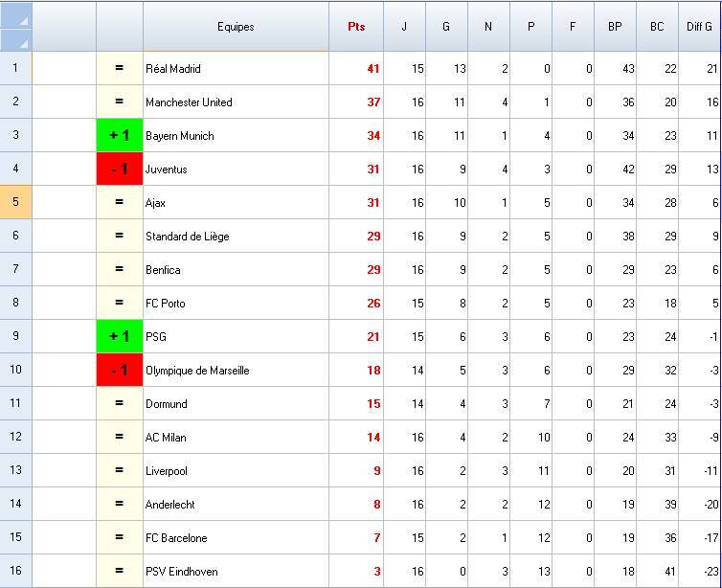Click the BC column header
Viewport: 722px width, 588px height.
point(657,27)
